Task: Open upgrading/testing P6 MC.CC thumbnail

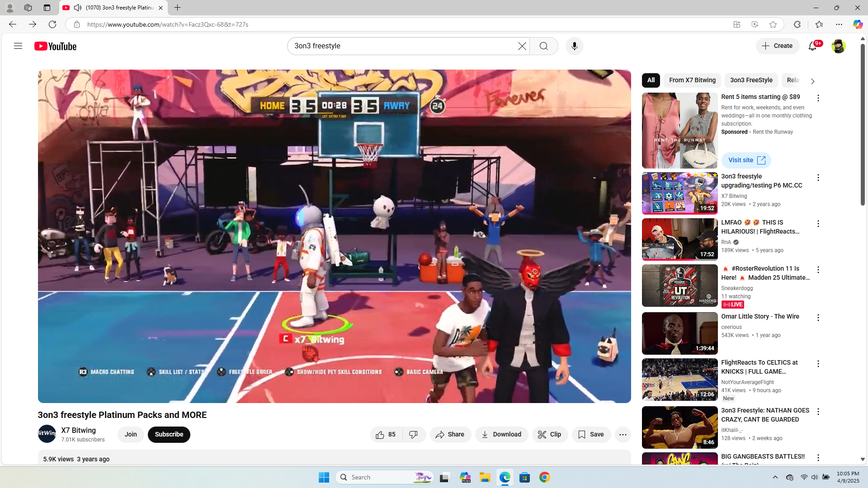Action: click(680, 193)
